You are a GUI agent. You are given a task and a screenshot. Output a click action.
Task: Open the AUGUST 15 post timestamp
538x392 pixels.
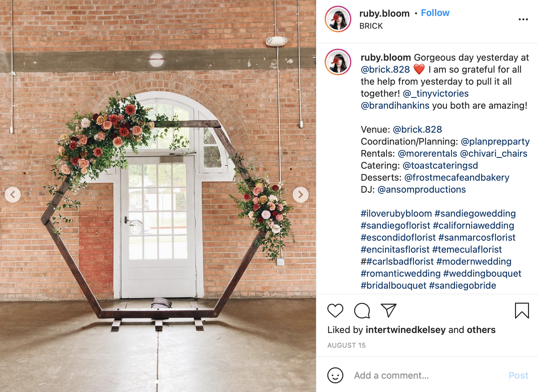pos(346,345)
